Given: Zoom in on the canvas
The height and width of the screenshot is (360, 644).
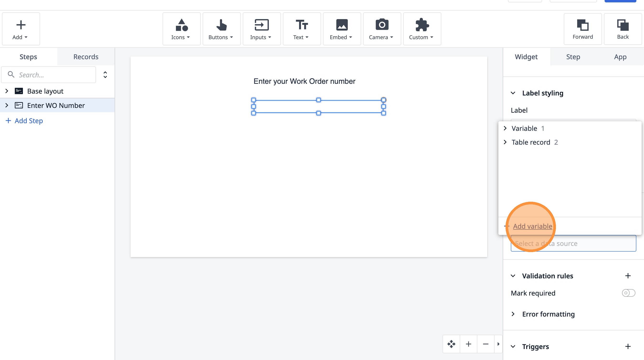Looking at the screenshot, I should point(469,344).
